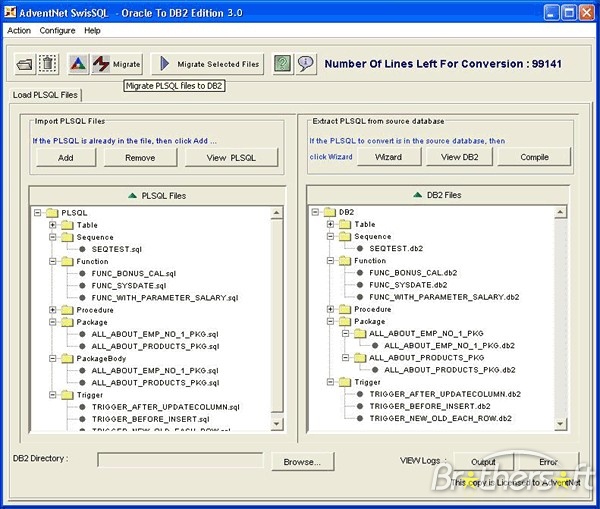Click folder icon of ALL_ABOUT_PRODUCTS_PKG in DB2 tree
600x509 pixels.
point(360,358)
